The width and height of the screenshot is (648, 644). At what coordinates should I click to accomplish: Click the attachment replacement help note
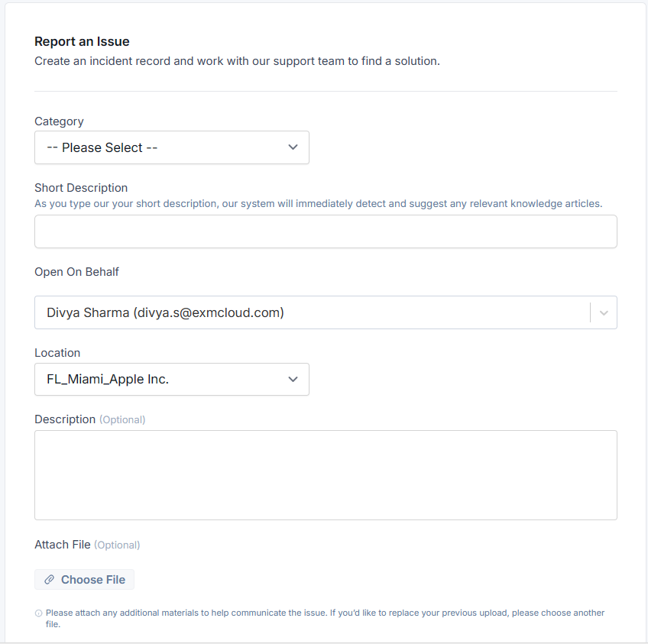325,618
